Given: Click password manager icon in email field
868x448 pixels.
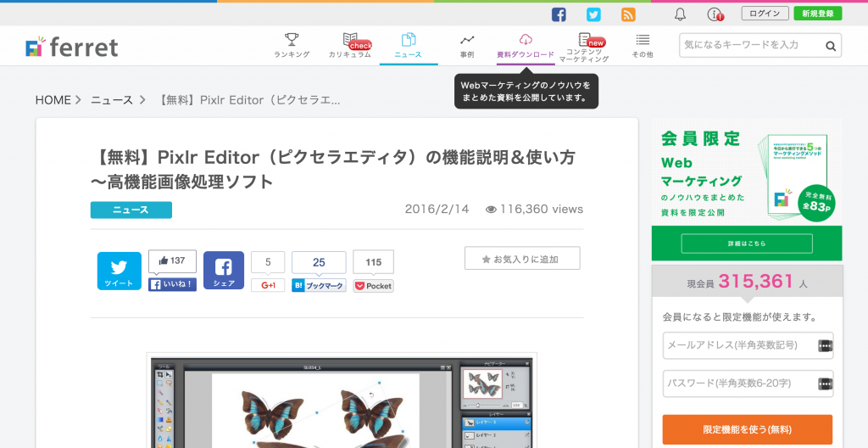Looking at the screenshot, I should coord(826,345).
